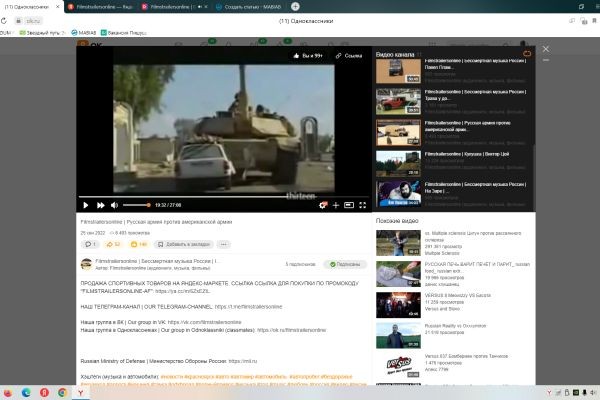Open the Вакансия bookmark

tap(123, 33)
